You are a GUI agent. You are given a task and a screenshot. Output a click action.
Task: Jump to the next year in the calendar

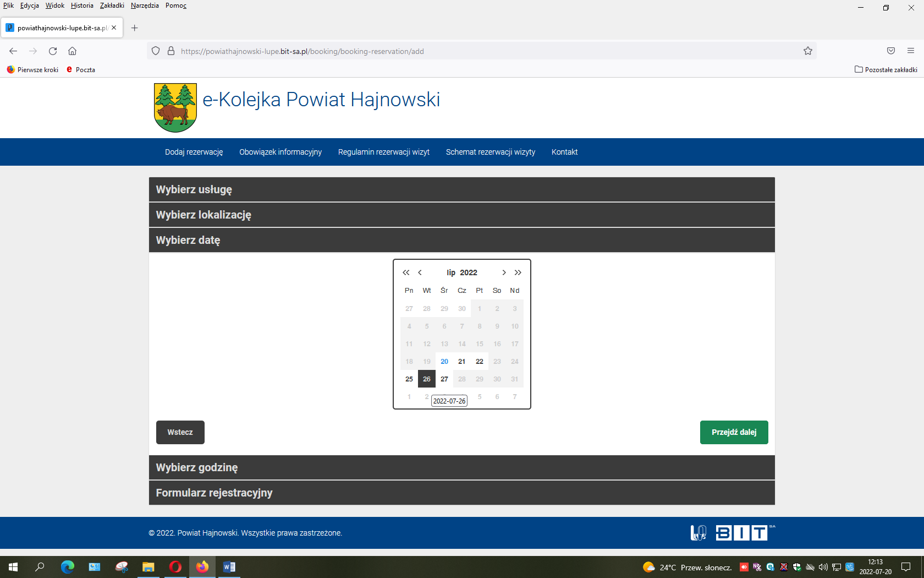pos(518,272)
